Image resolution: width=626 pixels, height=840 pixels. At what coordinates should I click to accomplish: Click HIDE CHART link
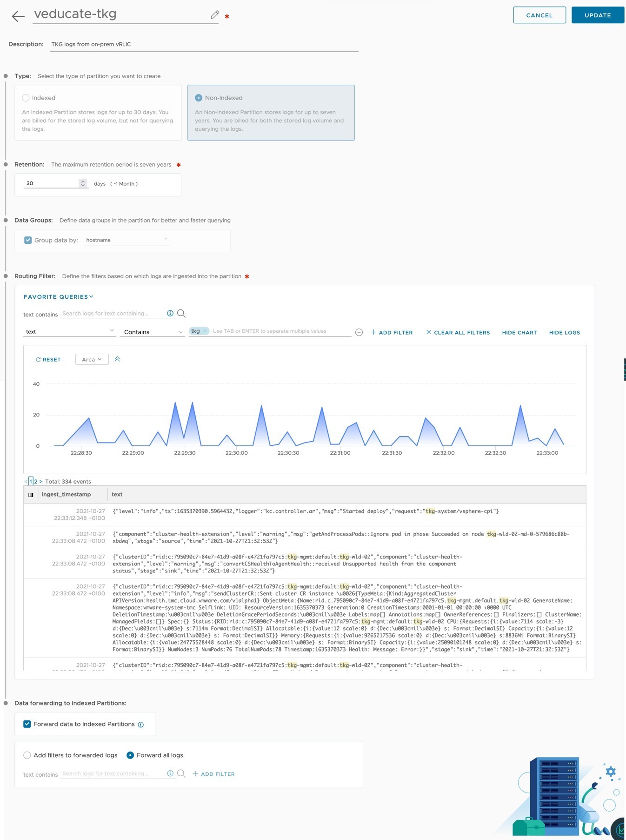tap(519, 332)
